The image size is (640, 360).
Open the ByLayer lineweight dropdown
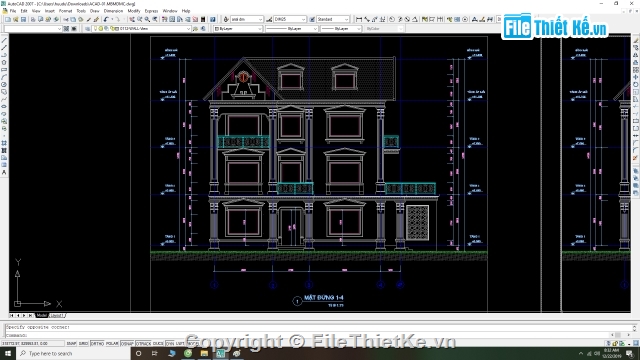[x=341, y=29]
